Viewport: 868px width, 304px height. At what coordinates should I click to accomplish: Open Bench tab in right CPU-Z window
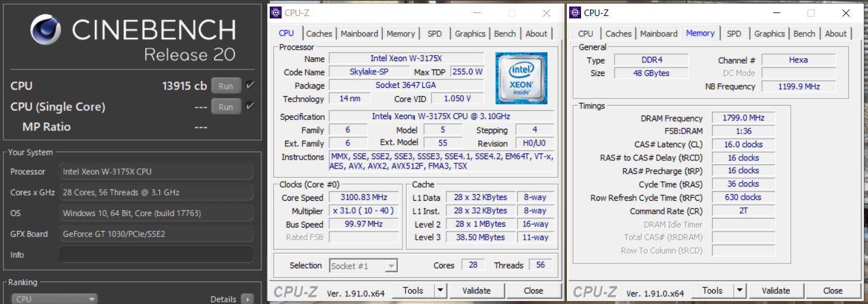pos(805,34)
